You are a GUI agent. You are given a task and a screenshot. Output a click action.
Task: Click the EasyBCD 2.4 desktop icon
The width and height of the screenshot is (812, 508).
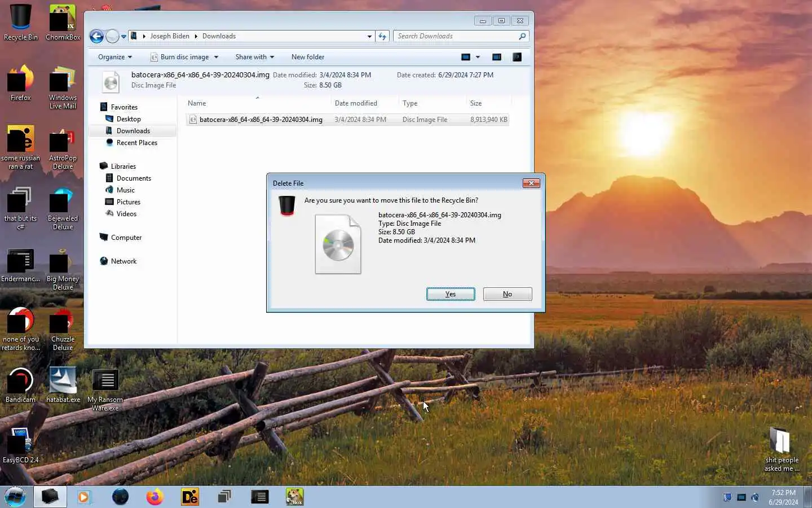21,445
